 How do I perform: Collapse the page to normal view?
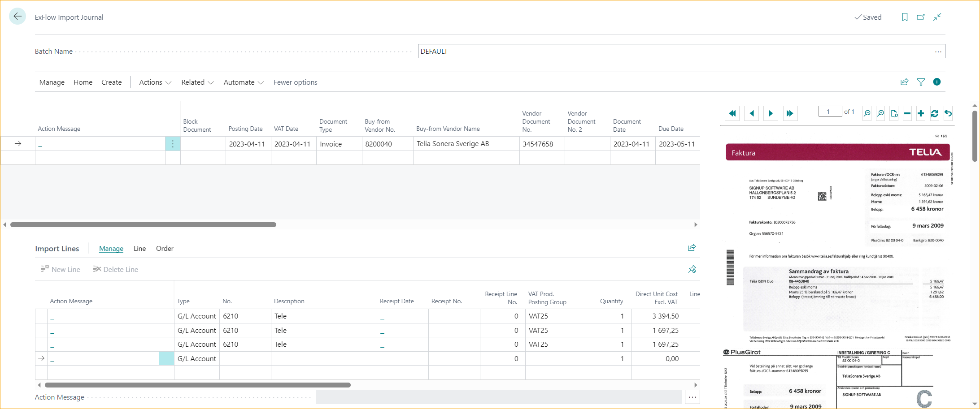(937, 17)
